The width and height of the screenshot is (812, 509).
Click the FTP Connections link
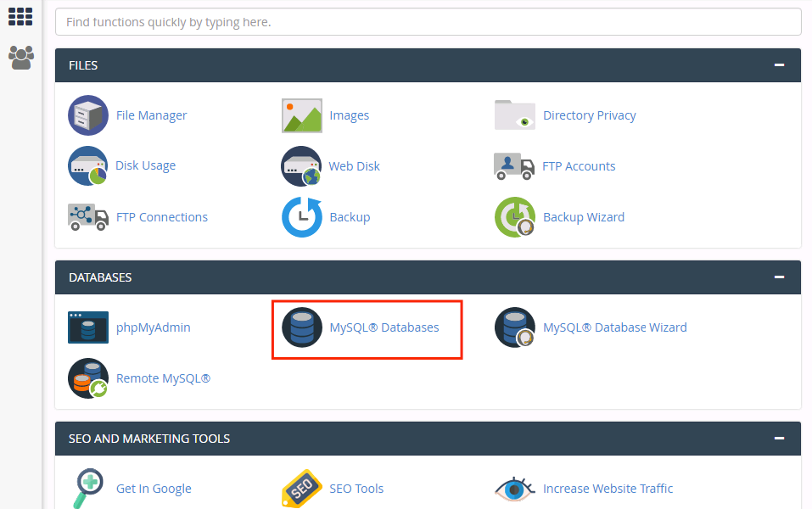pos(161,217)
